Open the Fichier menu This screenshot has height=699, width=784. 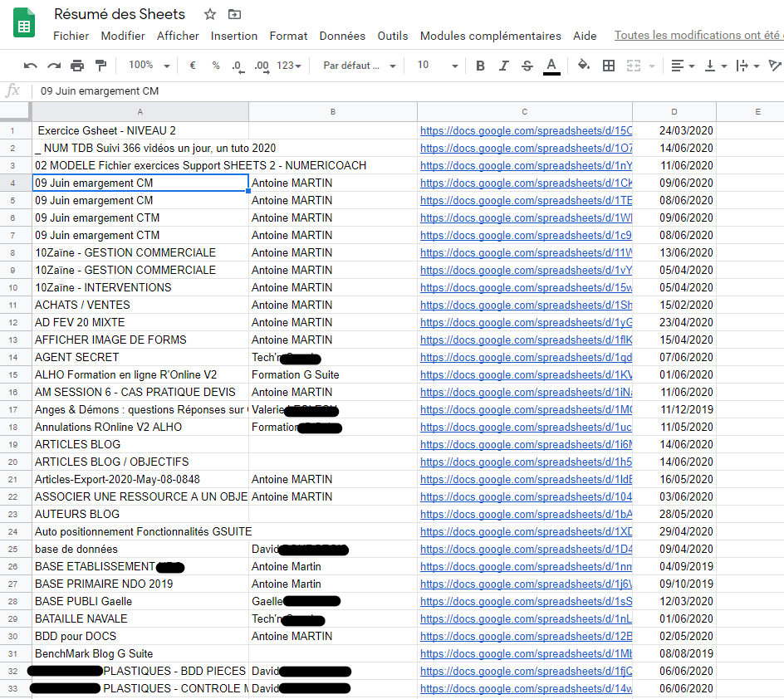(71, 36)
